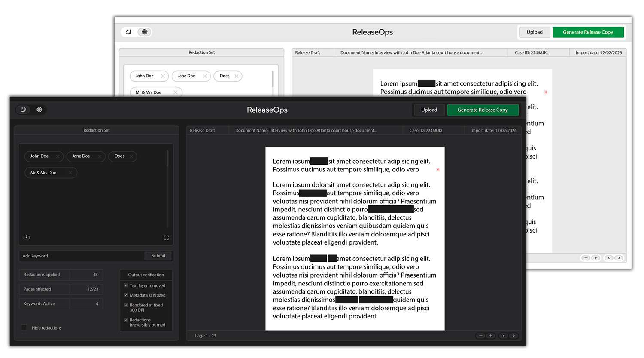The height and width of the screenshot is (358, 644).
Task: Enable the Hide redactions checkbox
Action: click(24, 327)
